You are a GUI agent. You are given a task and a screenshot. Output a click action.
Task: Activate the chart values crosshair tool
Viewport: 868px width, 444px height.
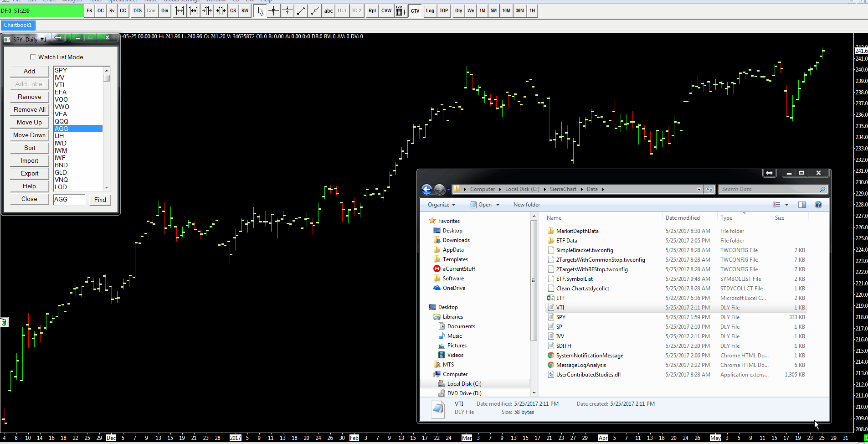[x=274, y=11]
